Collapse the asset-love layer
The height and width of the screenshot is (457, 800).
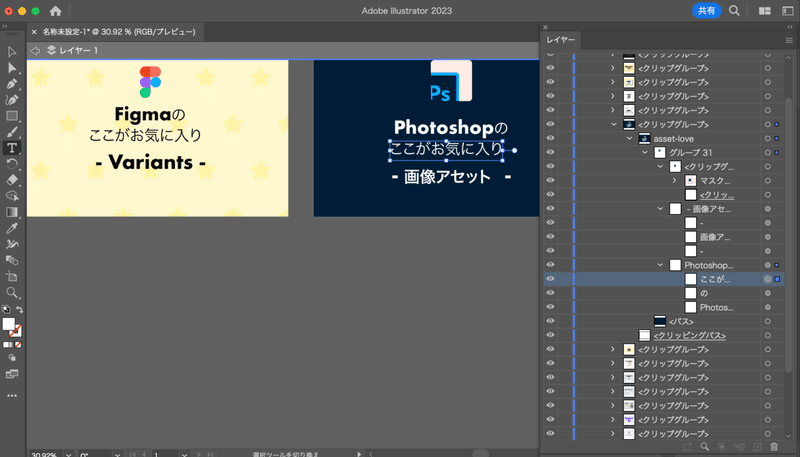(x=629, y=138)
